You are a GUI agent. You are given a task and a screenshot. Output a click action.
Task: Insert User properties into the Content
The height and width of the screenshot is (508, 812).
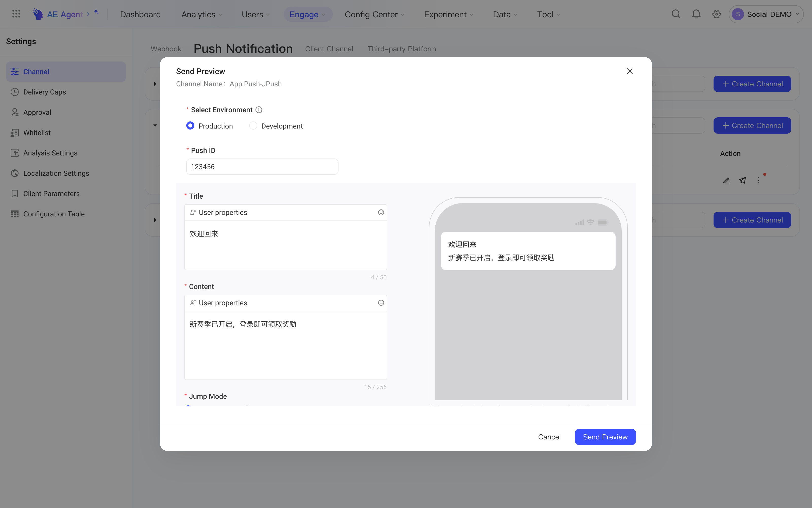(x=219, y=303)
